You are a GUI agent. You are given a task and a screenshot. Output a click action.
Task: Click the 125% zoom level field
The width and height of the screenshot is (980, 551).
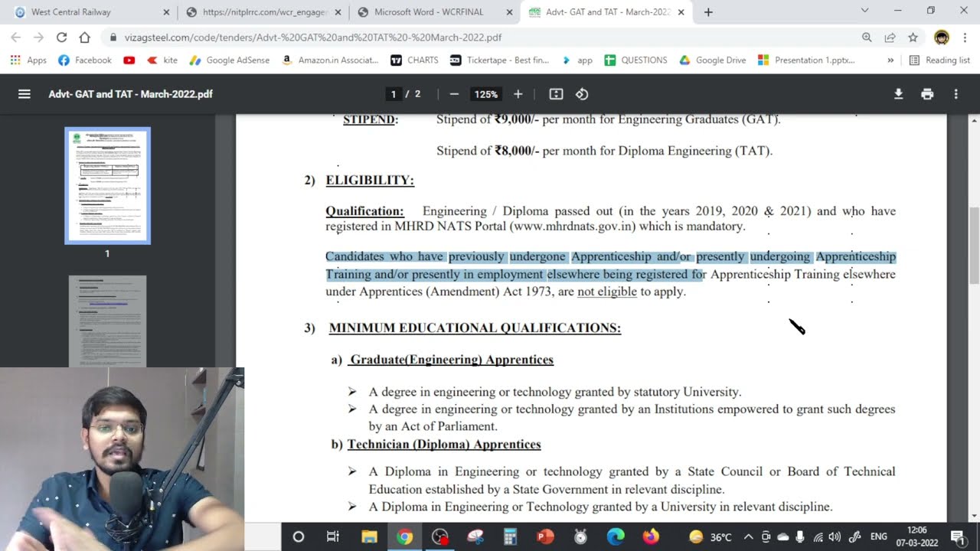[x=485, y=94]
